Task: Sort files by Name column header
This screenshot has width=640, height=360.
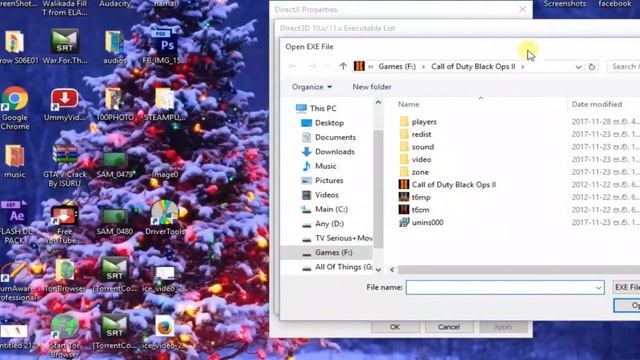Action: coord(409,104)
